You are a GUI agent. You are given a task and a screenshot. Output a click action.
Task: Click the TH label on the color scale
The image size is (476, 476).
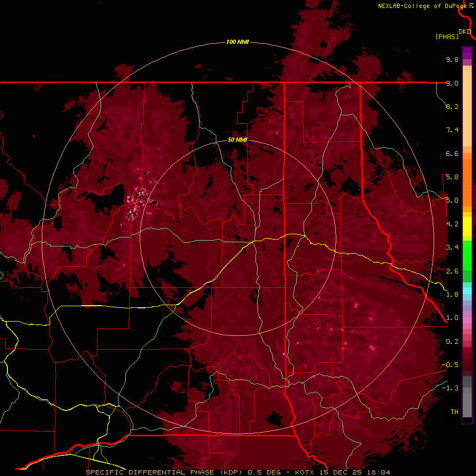click(454, 412)
